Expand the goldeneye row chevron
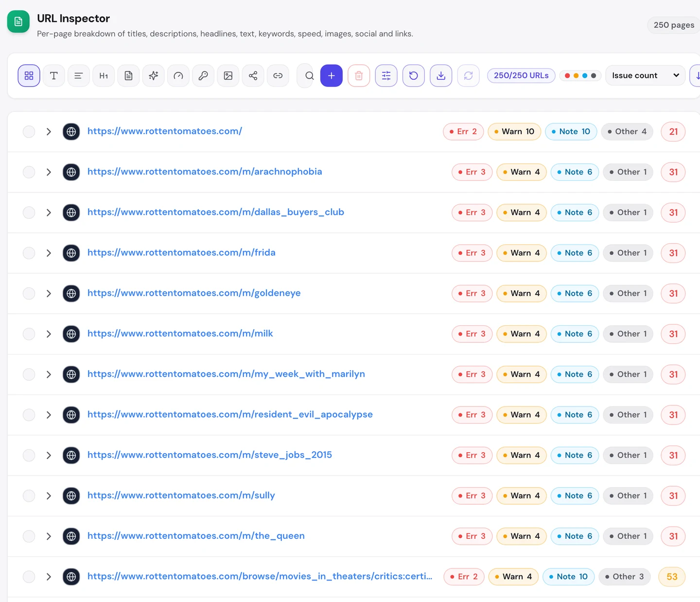 coord(49,293)
